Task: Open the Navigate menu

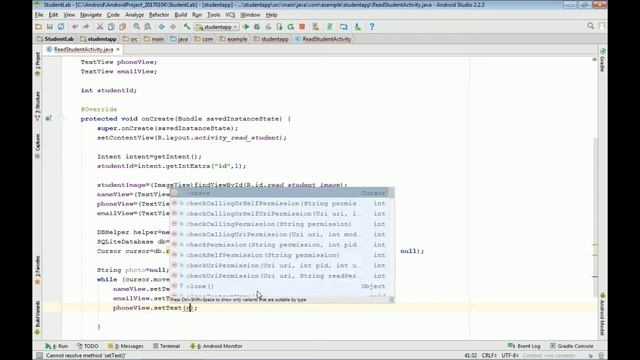Action: point(91,15)
